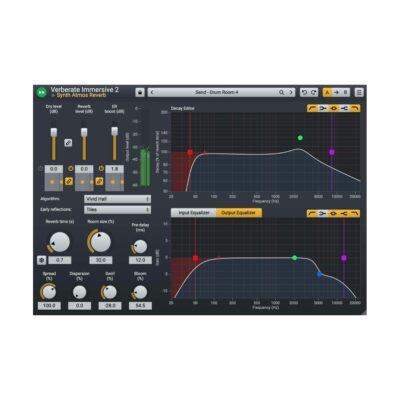
Task: Click the Swirl value field -28.0
Action: point(110,305)
